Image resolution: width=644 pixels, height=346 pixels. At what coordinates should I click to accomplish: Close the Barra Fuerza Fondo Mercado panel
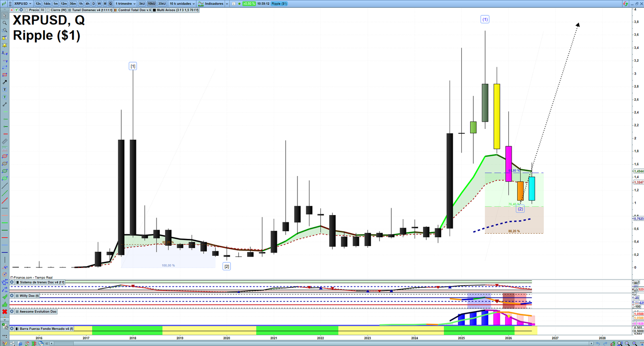[x=12, y=329]
